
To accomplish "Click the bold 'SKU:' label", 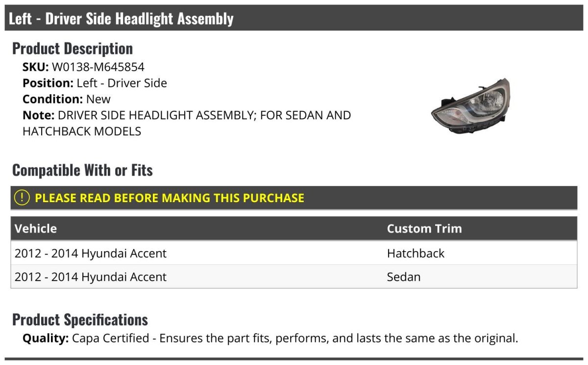I will [36, 67].
